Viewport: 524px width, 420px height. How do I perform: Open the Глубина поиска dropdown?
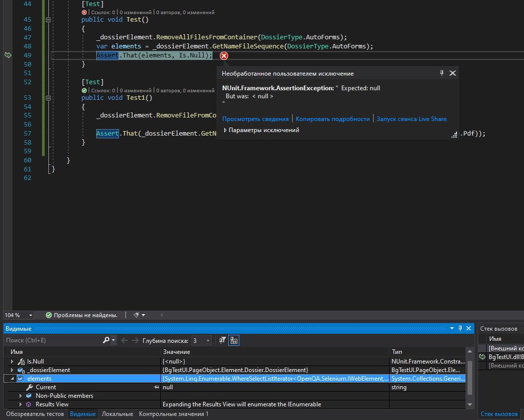207,340
